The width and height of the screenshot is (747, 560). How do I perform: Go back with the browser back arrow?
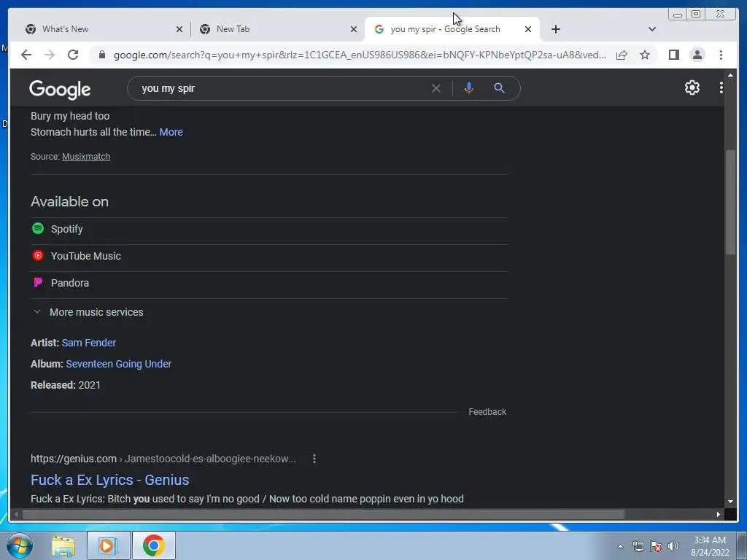click(26, 55)
